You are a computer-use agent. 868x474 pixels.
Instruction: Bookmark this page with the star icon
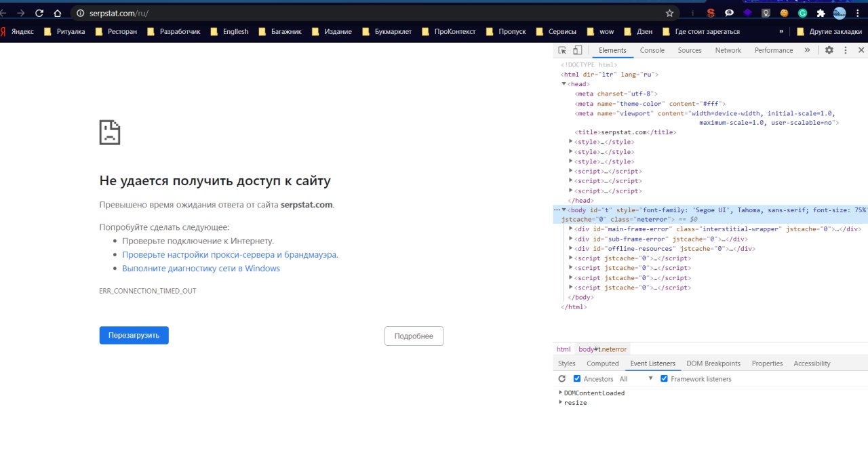pos(669,13)
